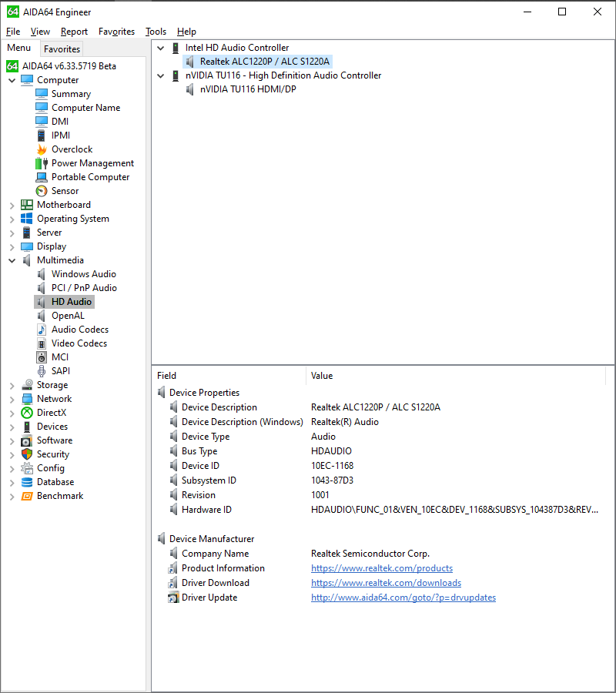The image size is (616, 693).
Task: Click the Audio Codecs note icon
Action: pyautogui.click(x=42, y=330)
